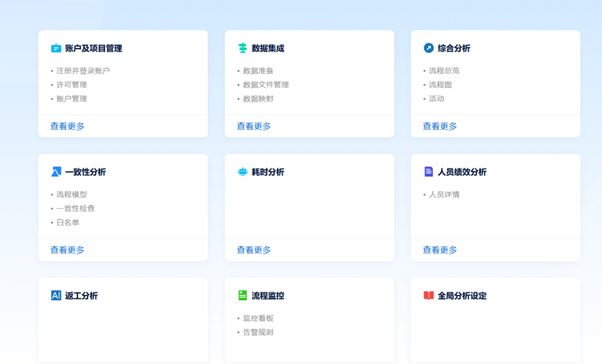Click the blue triangle icon beside 一致性分析
The height and width of the screenshot is (364, 602).
[56, 172]
